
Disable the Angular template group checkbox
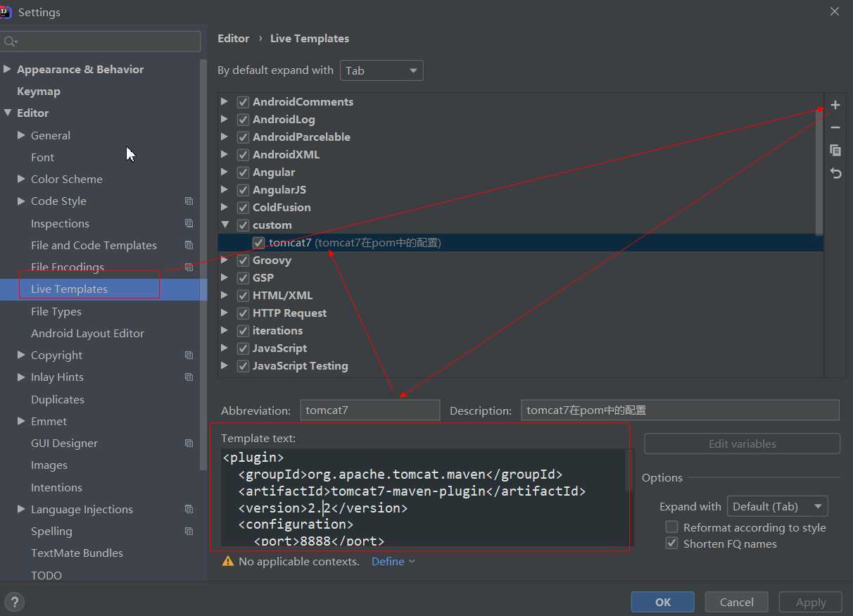click(243, 172)
